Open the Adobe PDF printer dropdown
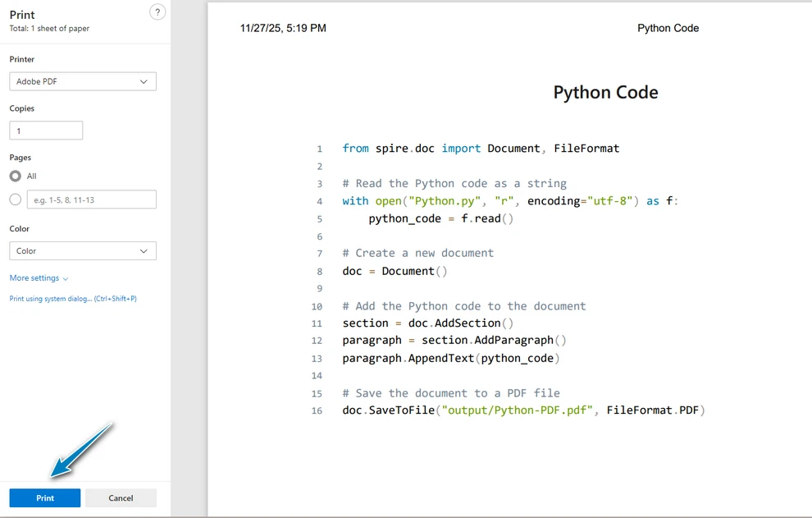This screenshot has height=518, width=812. [x=83, y=81]
